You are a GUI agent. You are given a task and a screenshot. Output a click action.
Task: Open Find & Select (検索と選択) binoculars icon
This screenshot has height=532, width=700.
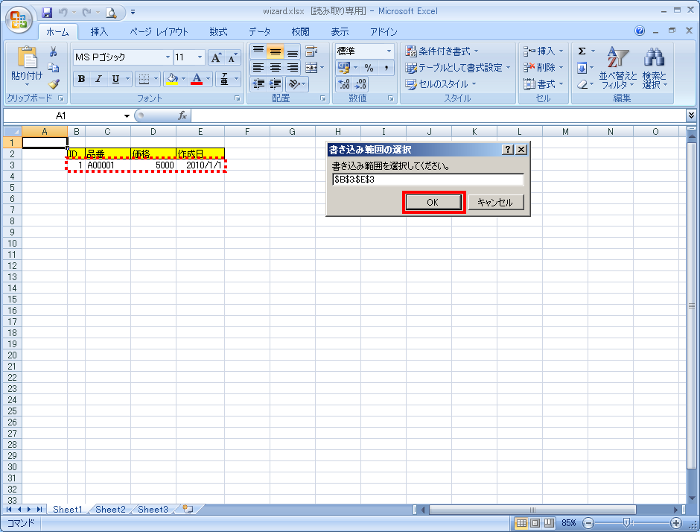point(654,67)
